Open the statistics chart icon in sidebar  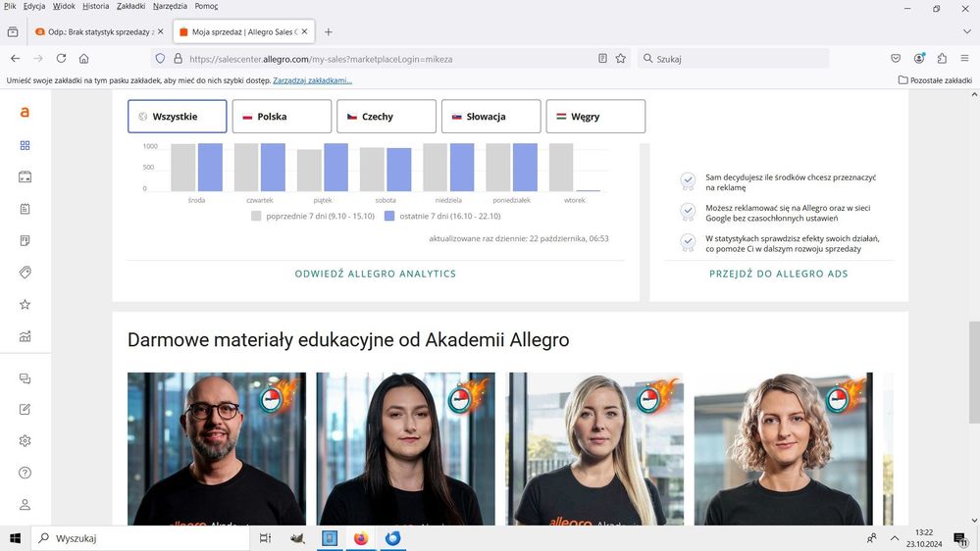(x=25, y=336)
